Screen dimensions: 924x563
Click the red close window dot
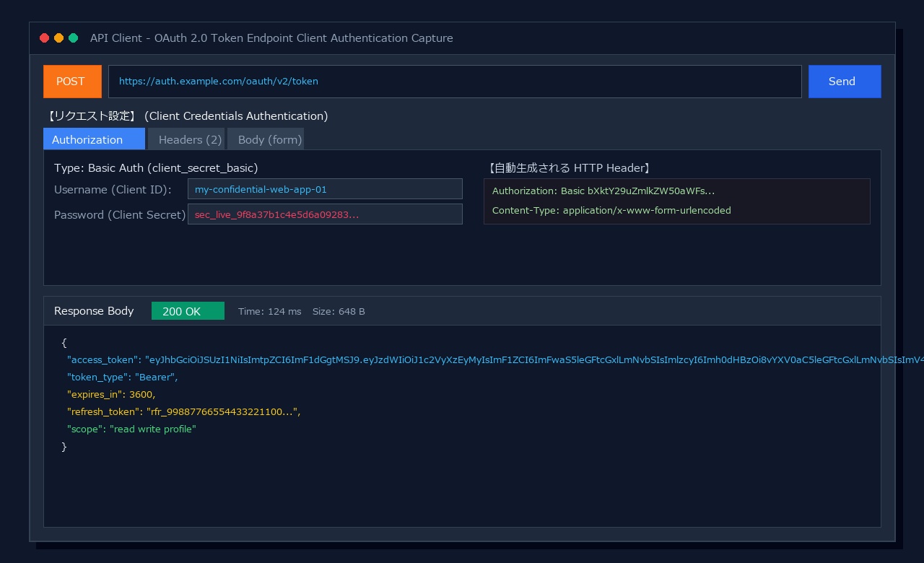pos(45,38)
